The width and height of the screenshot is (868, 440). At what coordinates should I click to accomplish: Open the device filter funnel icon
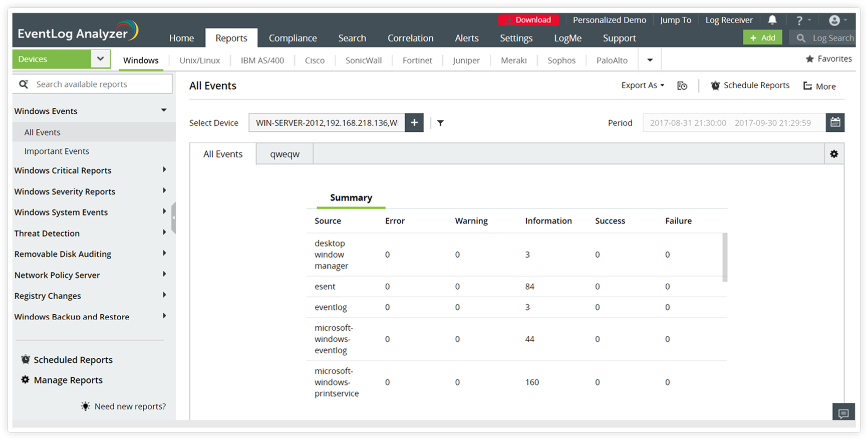(440, 123)
